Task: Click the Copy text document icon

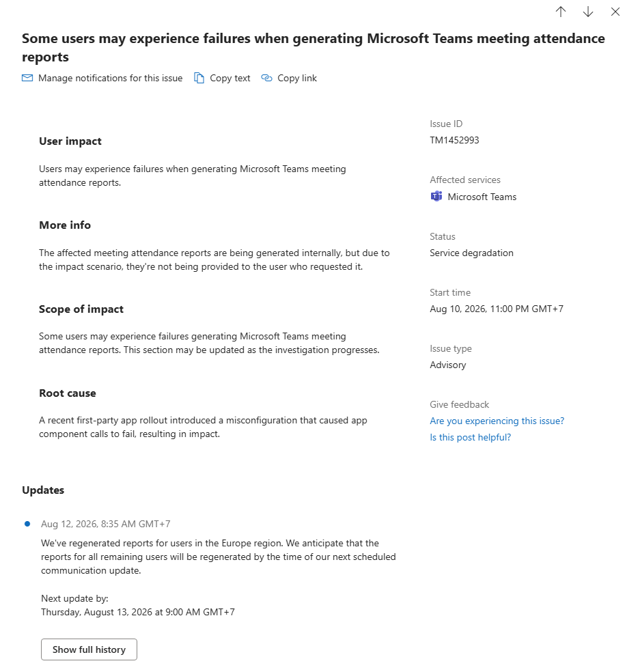Action: click(199, 78)
